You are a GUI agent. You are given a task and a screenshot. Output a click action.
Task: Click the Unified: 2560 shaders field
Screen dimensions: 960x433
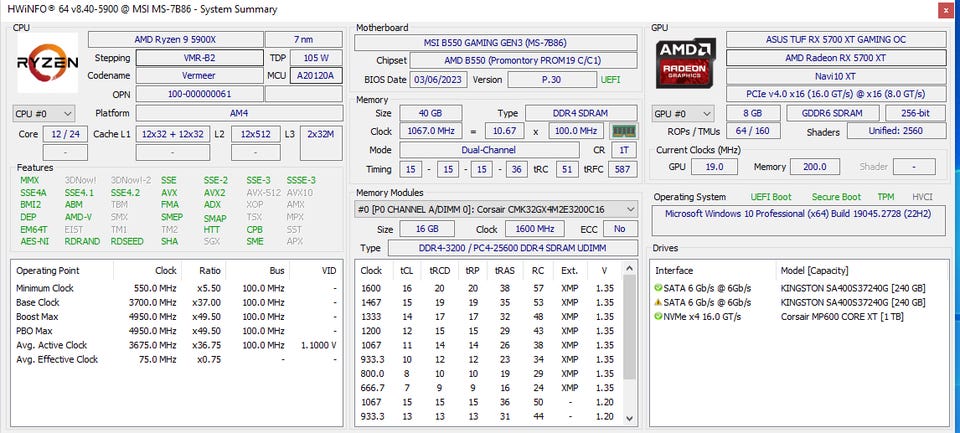pos(896,130)
